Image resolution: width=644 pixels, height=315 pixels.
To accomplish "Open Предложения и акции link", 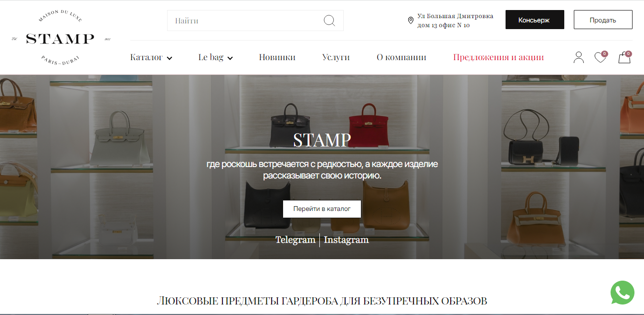I will [498, 57].
